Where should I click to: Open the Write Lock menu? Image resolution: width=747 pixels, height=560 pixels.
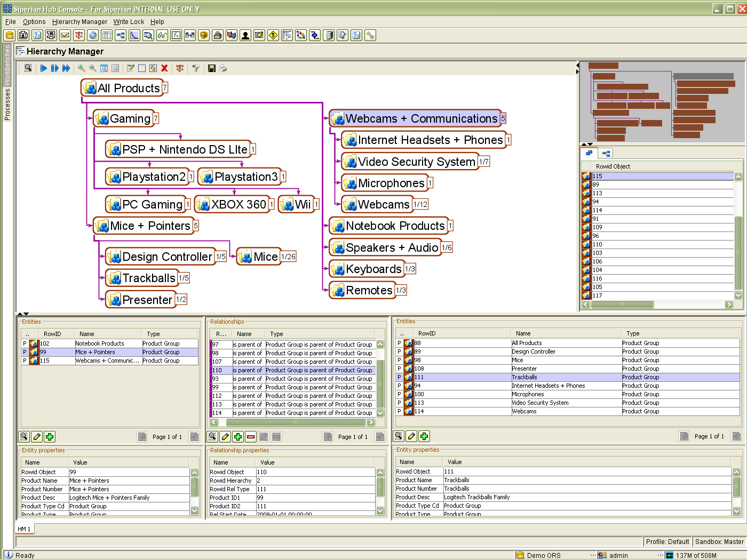(x=129, y=22)
